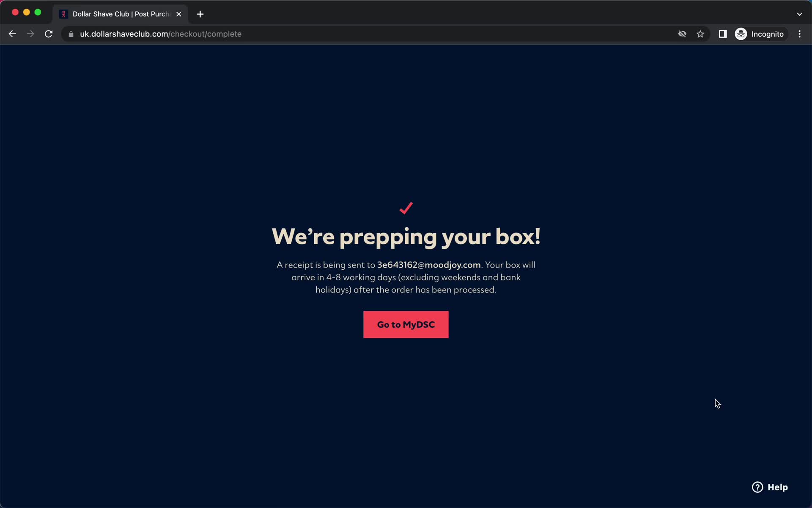The height and width of the screenshot is (508, 812).
Task: Click the third-party cookies blocked eye icon
Action: pyautogui.click(x=682, y=34)
